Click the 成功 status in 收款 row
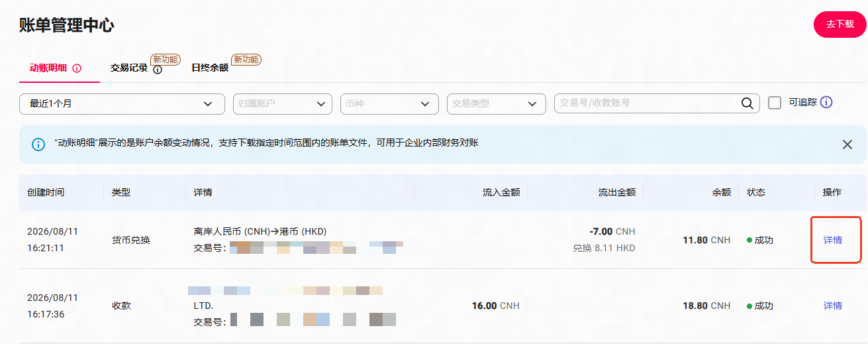The width and height of the screenshot is (868, 344). [760, 306]
